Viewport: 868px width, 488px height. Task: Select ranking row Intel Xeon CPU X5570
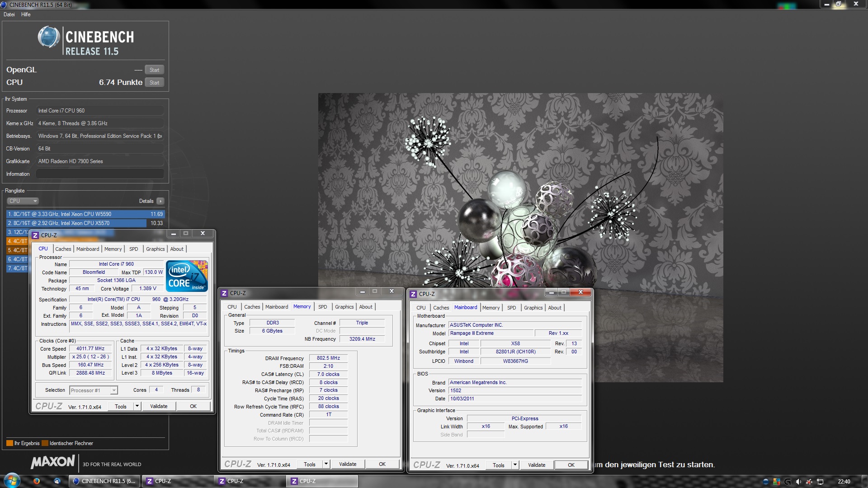pyautogui.click(x=85, y=223)
